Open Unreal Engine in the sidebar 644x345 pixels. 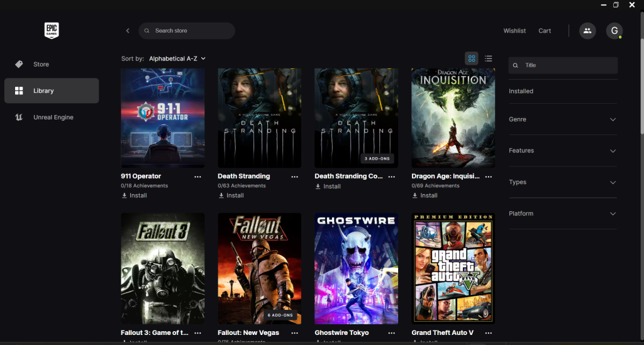click(53, 118)
